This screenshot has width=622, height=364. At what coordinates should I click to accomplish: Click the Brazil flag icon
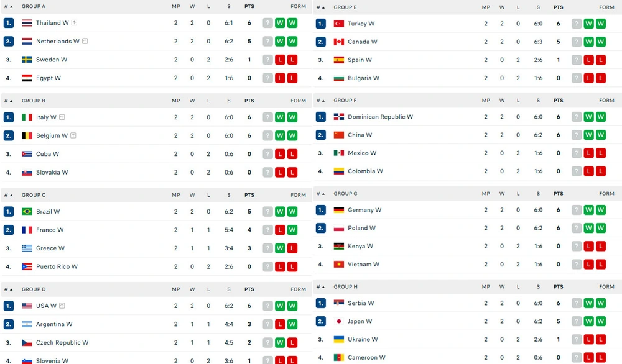tap(27, 212)
